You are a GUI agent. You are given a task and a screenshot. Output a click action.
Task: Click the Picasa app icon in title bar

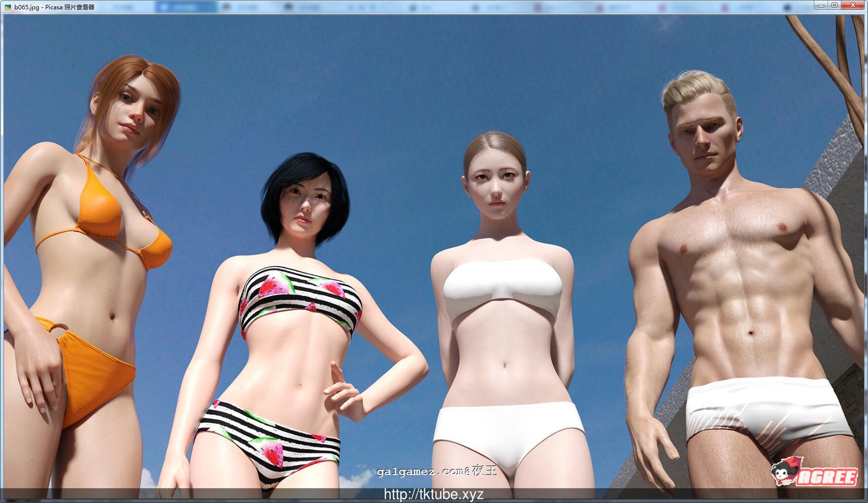tap(8, 7)
